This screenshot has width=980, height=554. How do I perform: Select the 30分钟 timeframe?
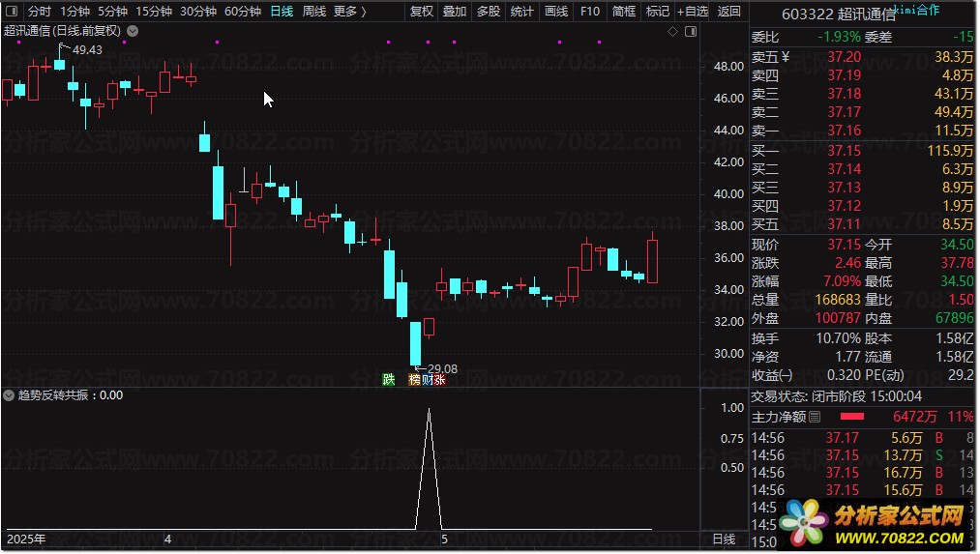(x=198, y=12)
